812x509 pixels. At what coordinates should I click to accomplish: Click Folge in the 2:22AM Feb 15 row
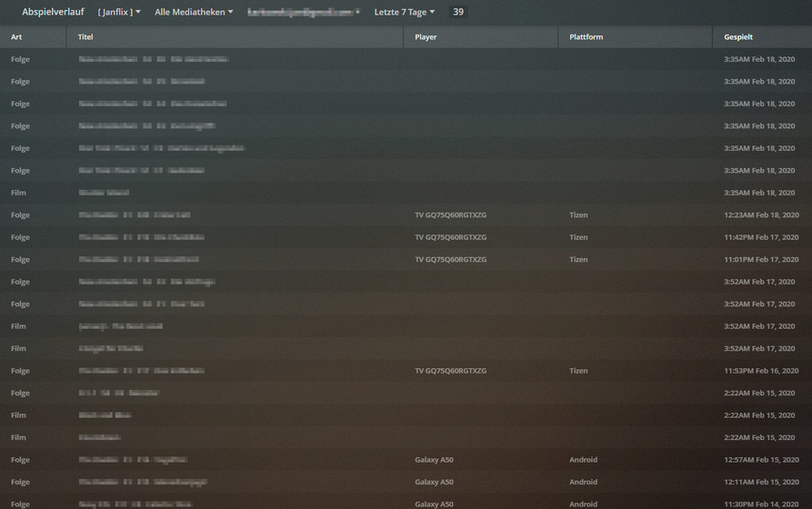tap(20, 393)
